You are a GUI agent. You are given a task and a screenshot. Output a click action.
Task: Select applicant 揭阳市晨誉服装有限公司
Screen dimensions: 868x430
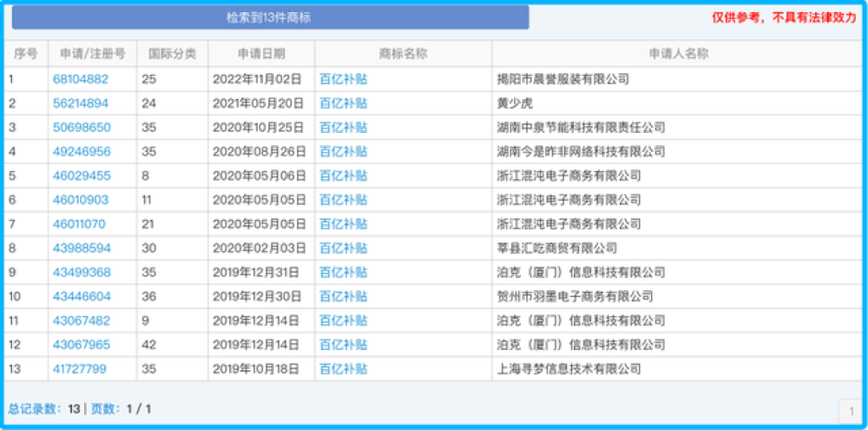tap(563, 79)
